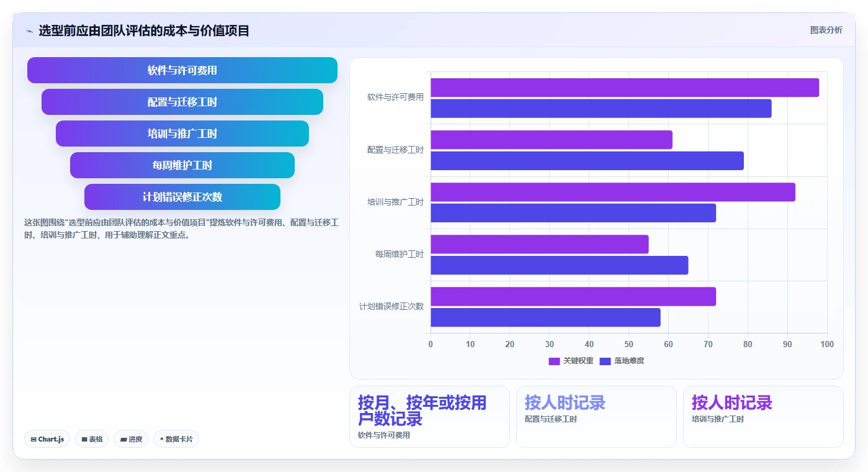
Task: Click the 计划错误修正次数 y-axis label in chart
Action: point(391,306)
